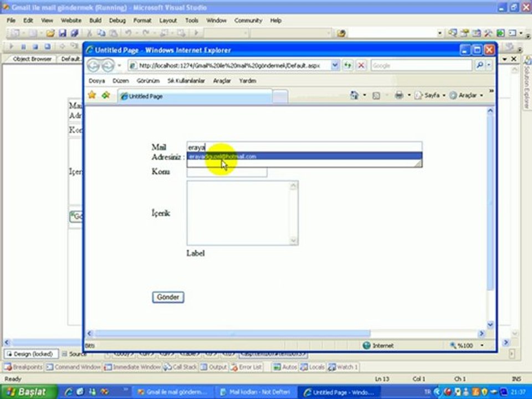Open the Call Stack tab
Screen dimensions: 532x399
coord(180,367)
